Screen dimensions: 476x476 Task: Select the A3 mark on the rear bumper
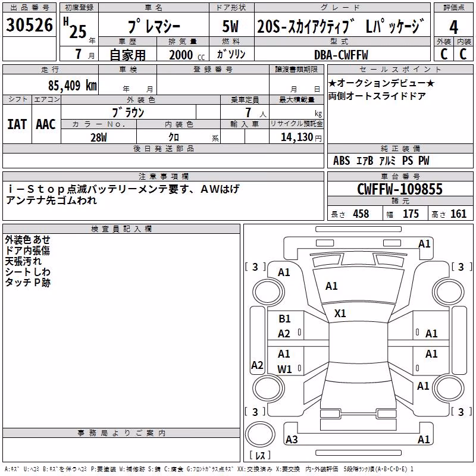(292, 439)
